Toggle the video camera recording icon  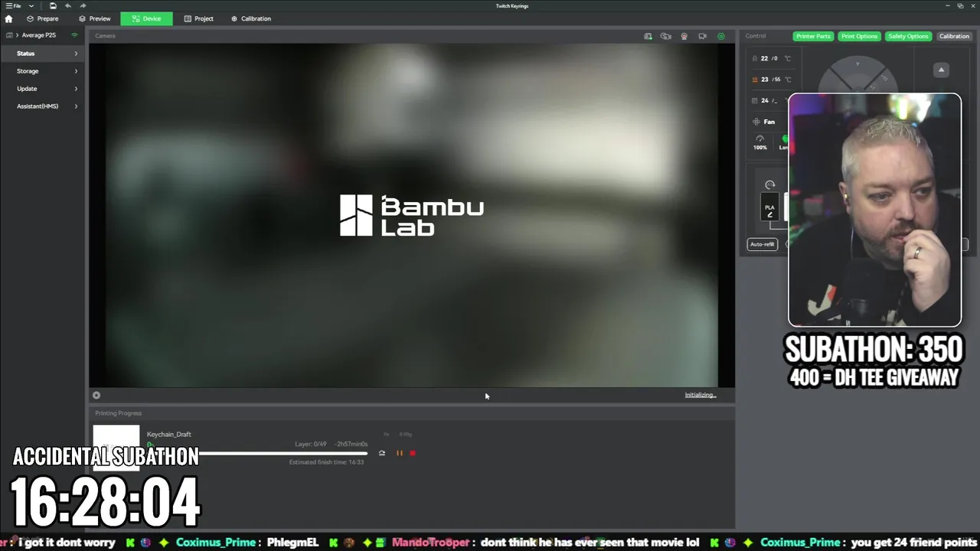point(702,36)
